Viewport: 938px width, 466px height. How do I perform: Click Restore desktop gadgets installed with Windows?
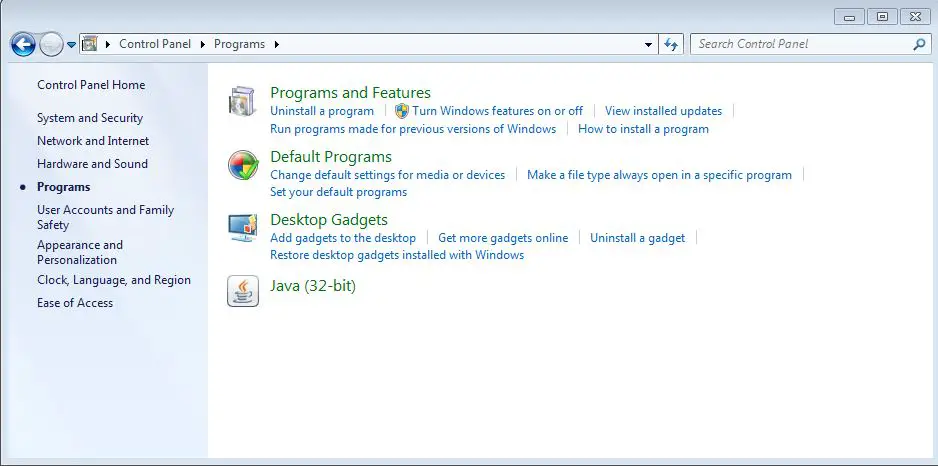pyautogui.click(x=397, y=255)
